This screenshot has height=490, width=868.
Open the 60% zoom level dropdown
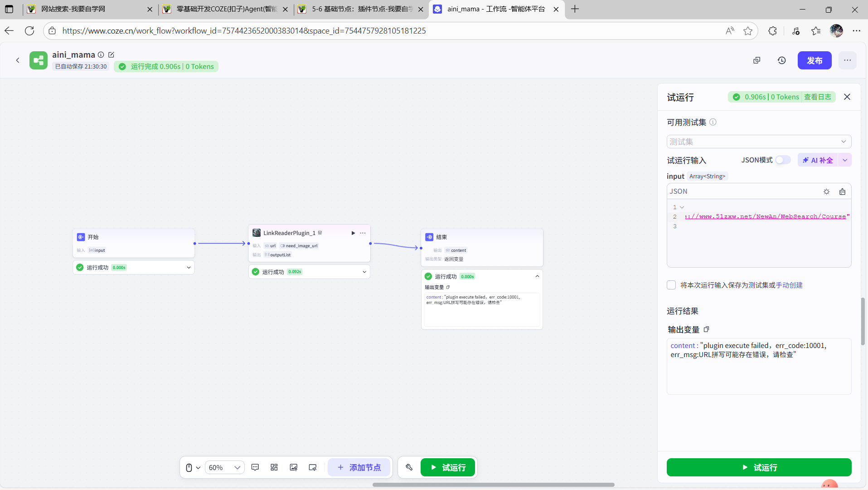pos(224,467)
